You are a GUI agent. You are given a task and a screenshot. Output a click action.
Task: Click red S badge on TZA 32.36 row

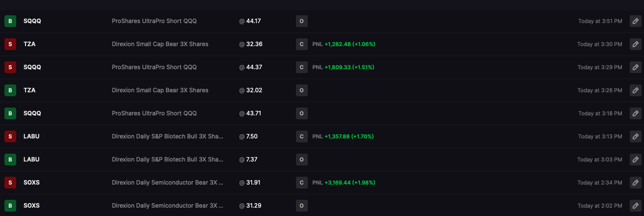pos(10,44)
